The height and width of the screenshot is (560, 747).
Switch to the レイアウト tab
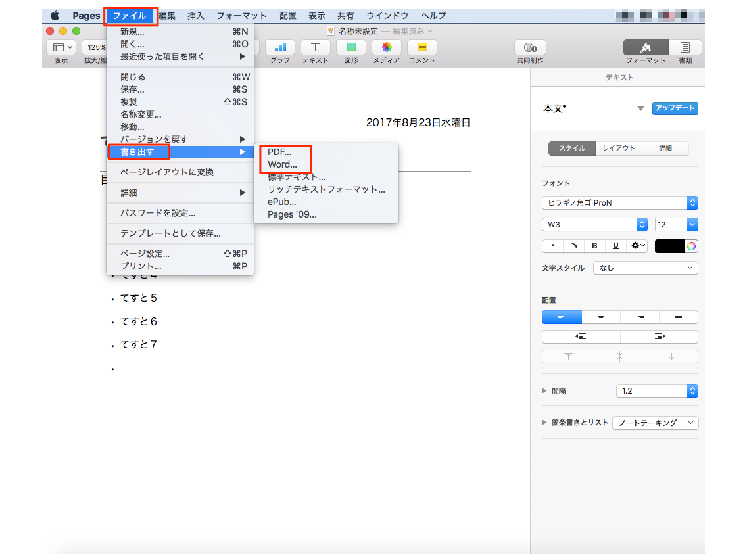tap(619, 148)
